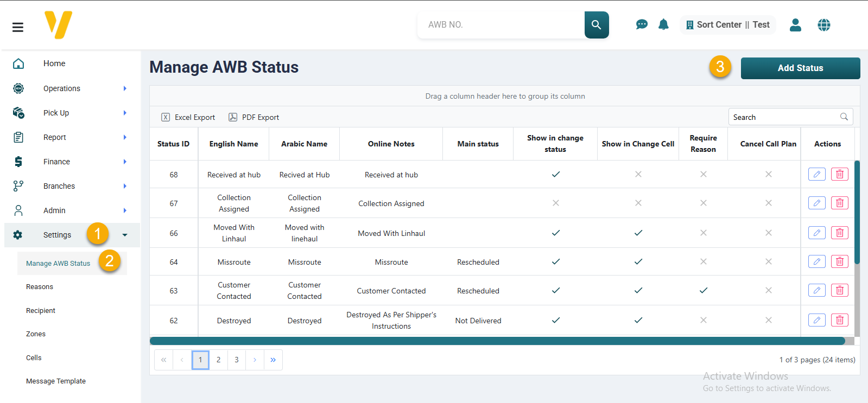
Task: Delete status 64 Missroute
Action: coord(840,261)
